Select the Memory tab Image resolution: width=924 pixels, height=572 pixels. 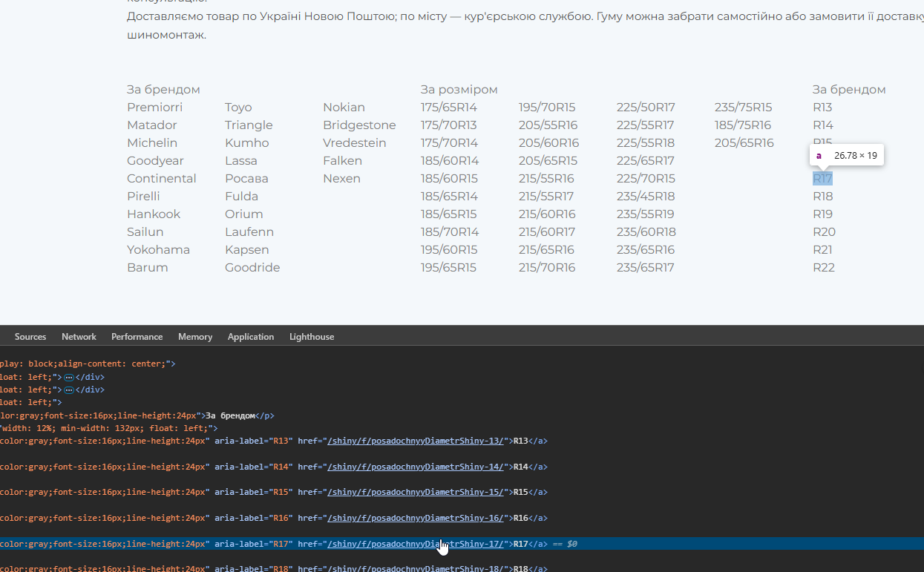195,337
